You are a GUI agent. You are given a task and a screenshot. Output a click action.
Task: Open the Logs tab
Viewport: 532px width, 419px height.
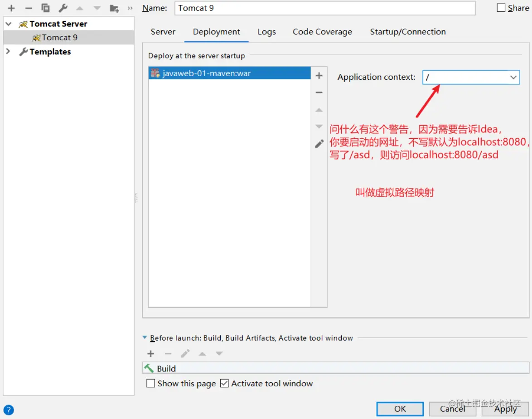click(x=266, y=32)
